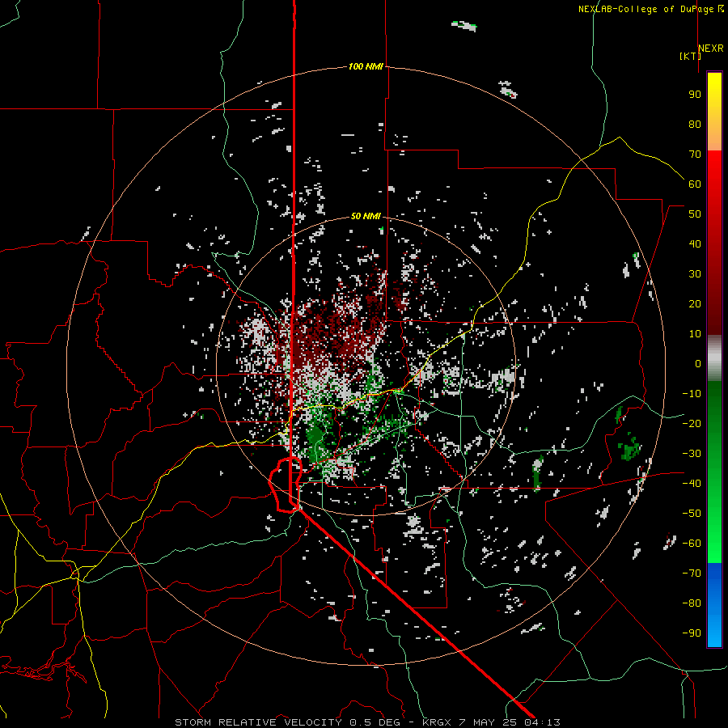Click the 30 knot value on scale

(695, 274)
